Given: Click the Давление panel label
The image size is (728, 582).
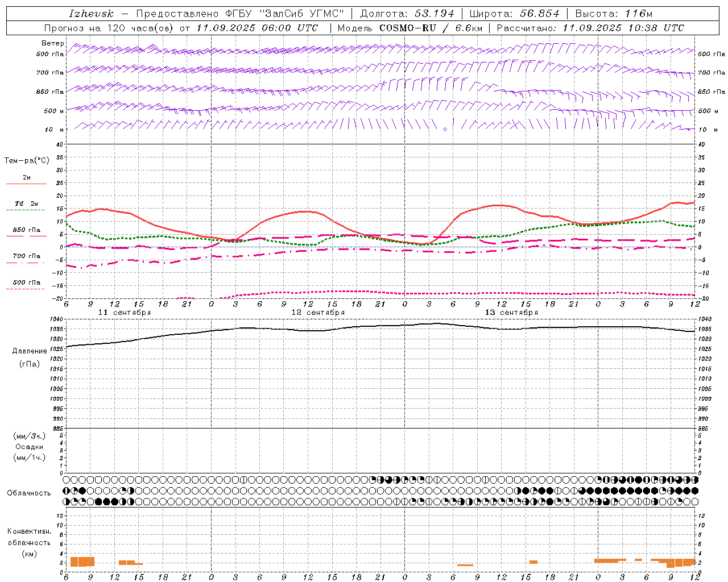Looking at the screenshot, I should click(30, 351).
